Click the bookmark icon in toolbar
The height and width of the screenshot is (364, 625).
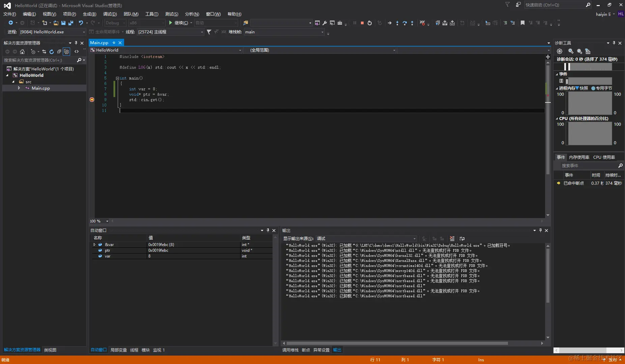tap(522, 23)
